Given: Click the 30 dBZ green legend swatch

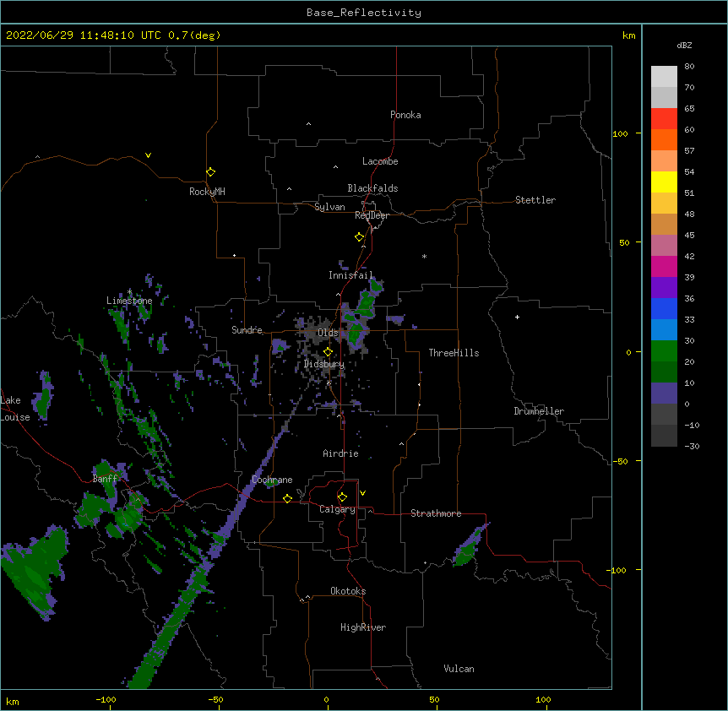Looking at the screenshot, I should [664, 351].
